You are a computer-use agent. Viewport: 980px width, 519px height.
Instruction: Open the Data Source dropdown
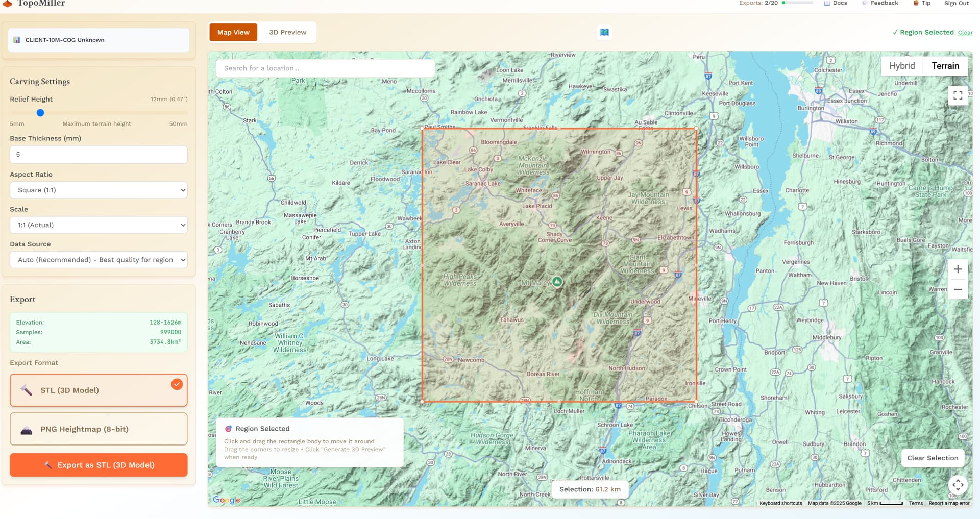coord(99,260)
